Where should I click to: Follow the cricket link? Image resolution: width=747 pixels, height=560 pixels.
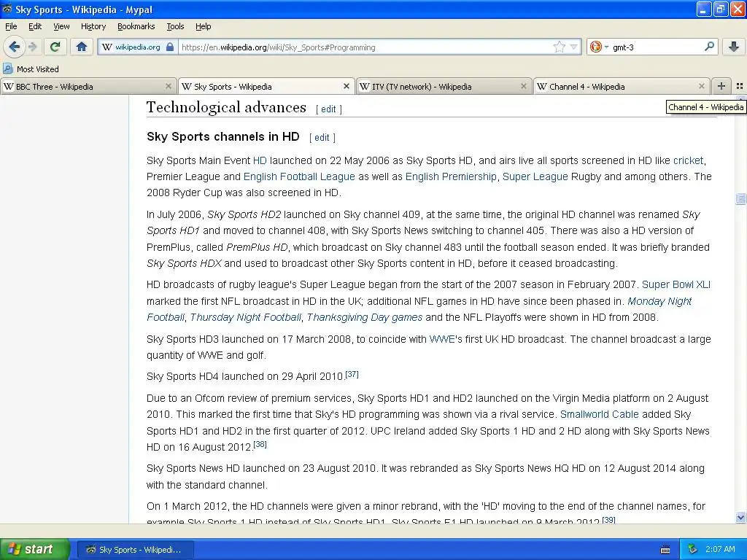point(688,160)
